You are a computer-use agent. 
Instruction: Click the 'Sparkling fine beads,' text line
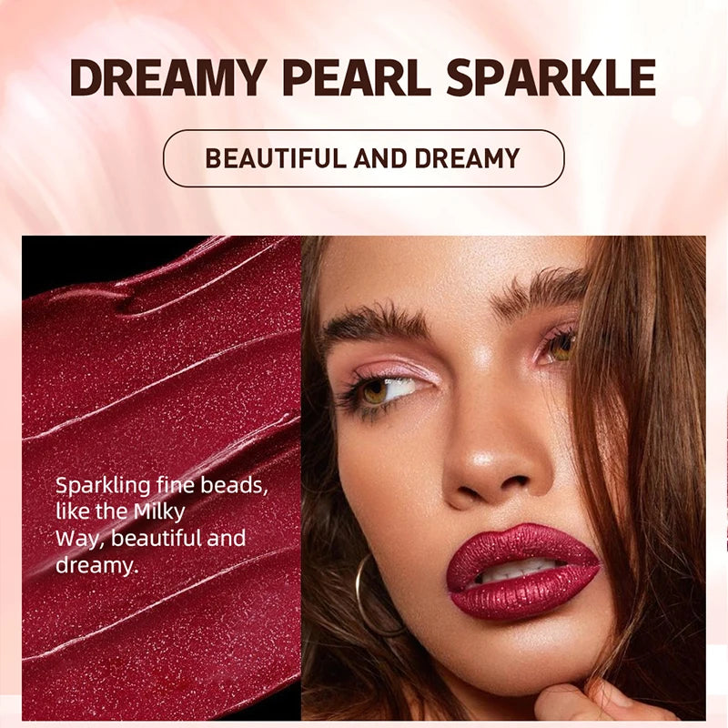[x=162, y=486]
